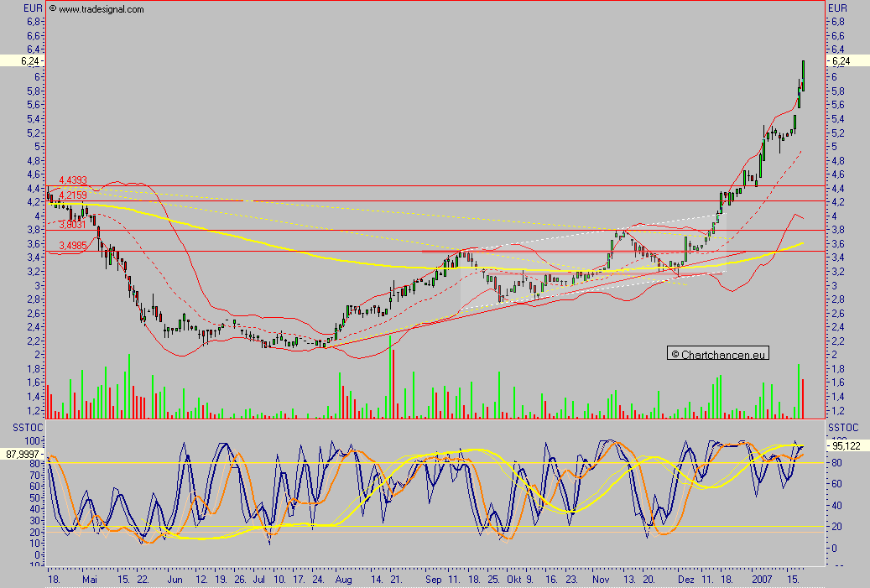Viewport: 870px width, 588px height.
Task: Select 2007 on the date axis
Action: pyautogui.click(x=763, y=580)
